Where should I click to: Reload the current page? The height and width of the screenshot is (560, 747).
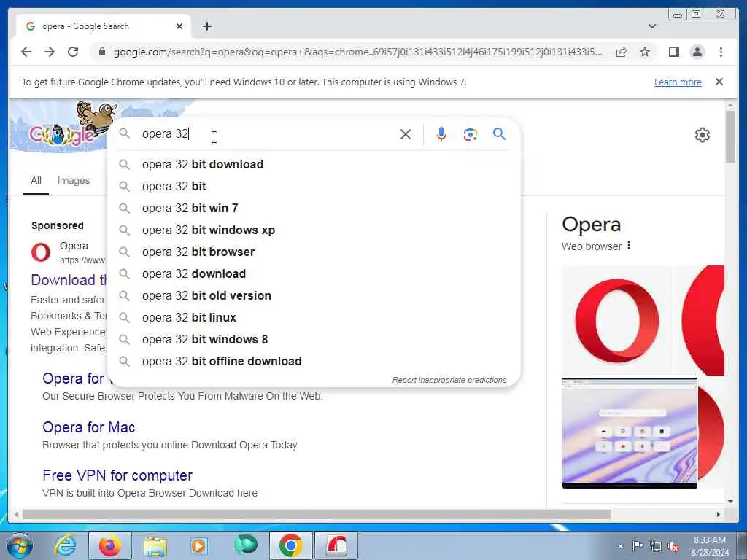[x=73, y=52]
